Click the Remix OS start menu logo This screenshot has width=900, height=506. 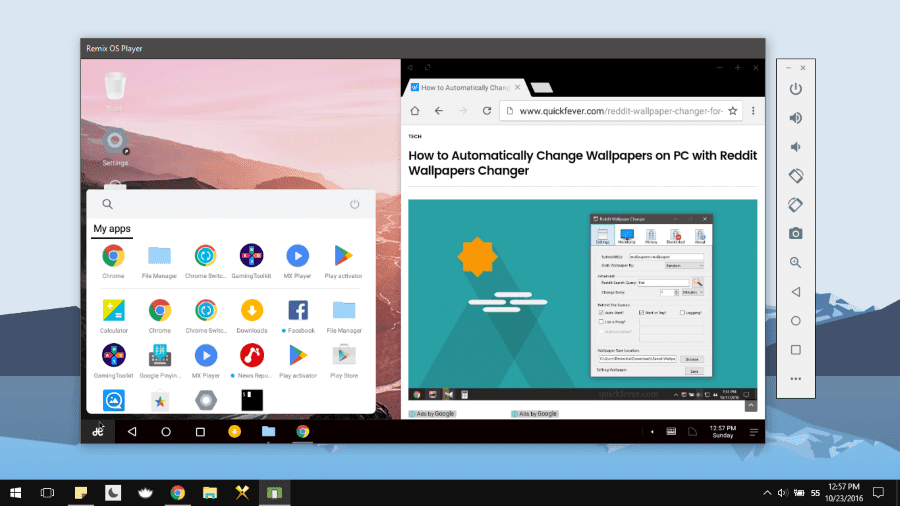[98, 431]
